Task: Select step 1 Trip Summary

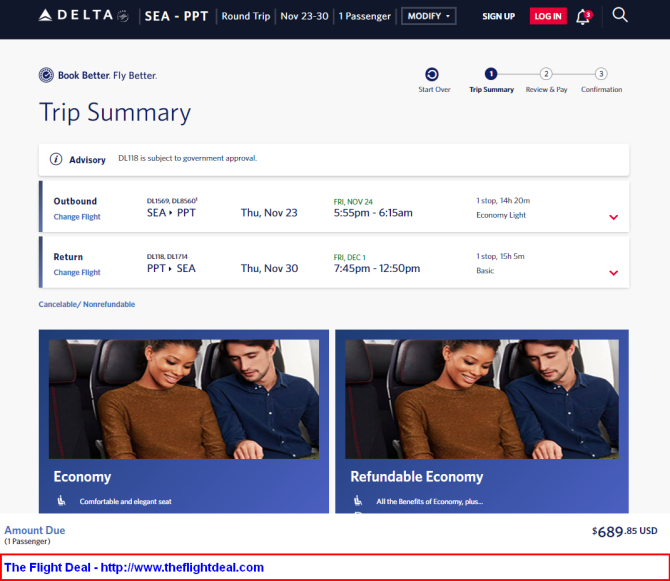Action: (491, 74)
